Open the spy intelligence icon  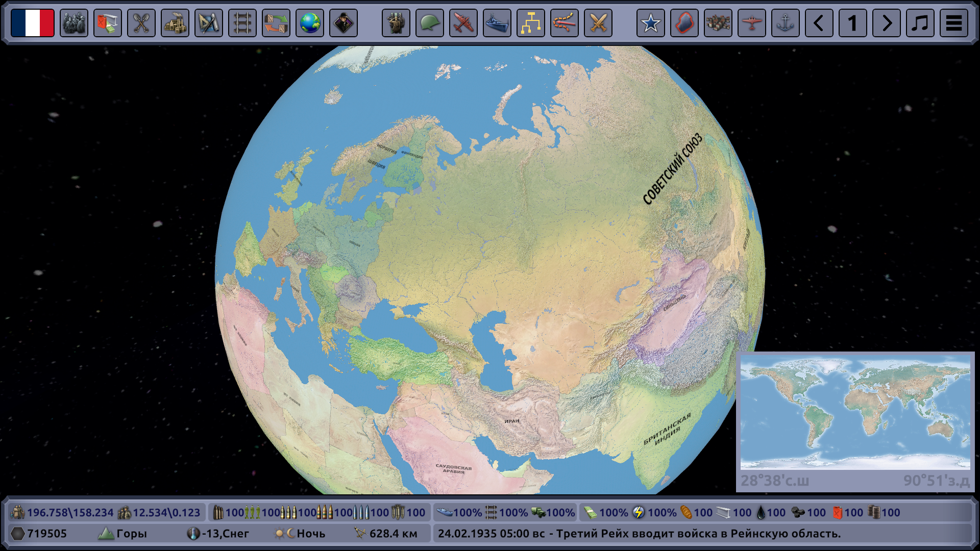[343, 23]
